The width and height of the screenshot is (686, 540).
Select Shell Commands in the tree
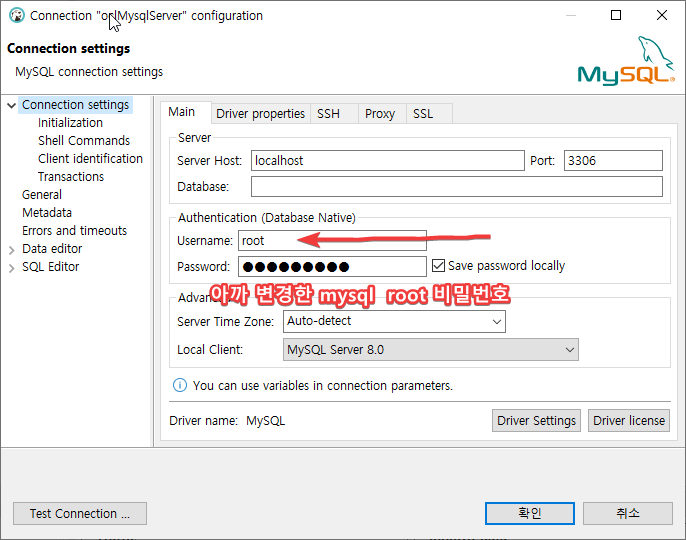click(84, 141)
